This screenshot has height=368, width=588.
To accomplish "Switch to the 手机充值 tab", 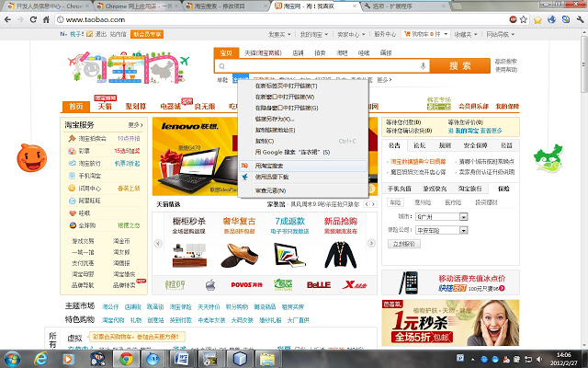I will (x=400, y=189).
